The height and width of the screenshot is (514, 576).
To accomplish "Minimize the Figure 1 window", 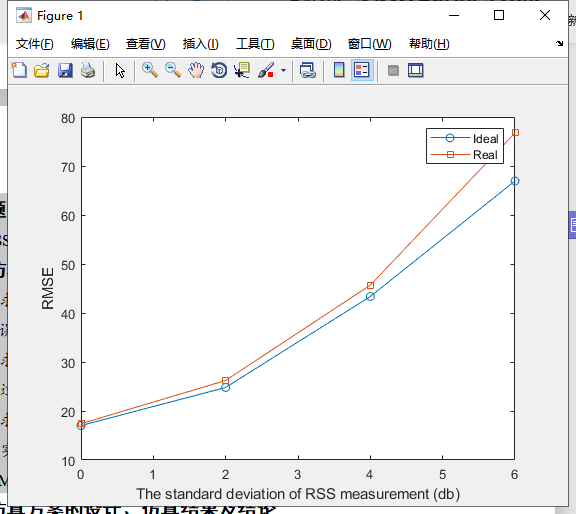I will coord(454,15).
